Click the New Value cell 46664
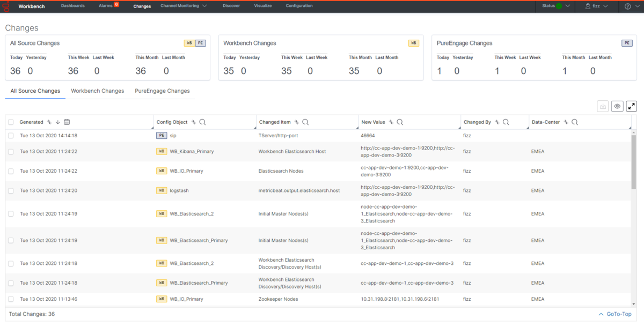Image resolution: width=644 pixels, height=326 pixels. [x=368, y=136]
